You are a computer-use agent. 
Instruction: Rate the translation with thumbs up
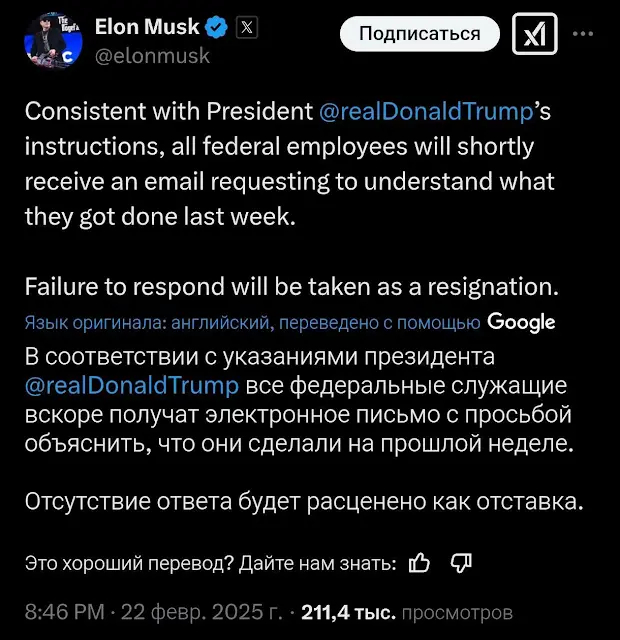421,563
